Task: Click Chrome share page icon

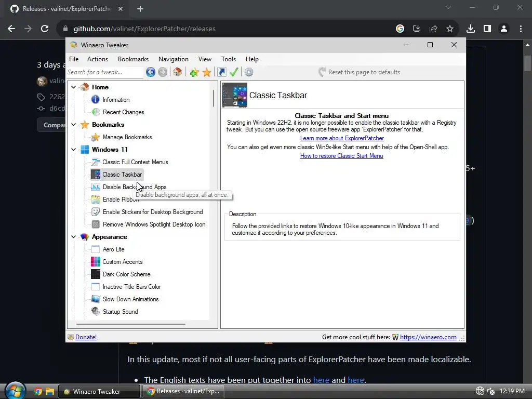Action: click(x=433, y=29)
